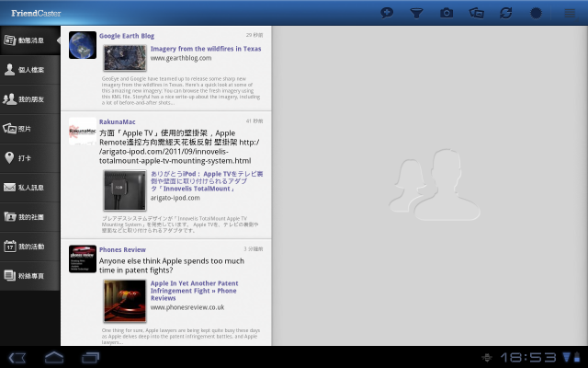The width and height of the screenshot is (588, 368).
Task: Open post Anyone else think Apple spends too much
Action: (172, 266)
